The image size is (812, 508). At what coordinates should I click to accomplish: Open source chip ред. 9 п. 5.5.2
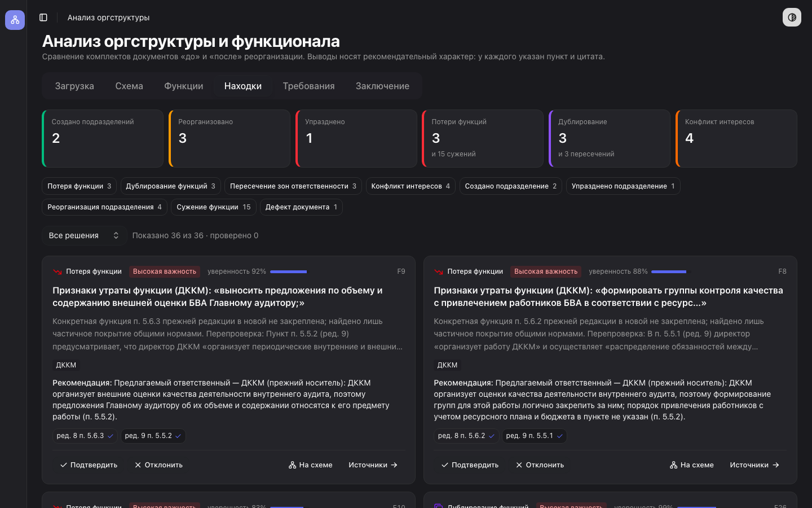[153, 436]
